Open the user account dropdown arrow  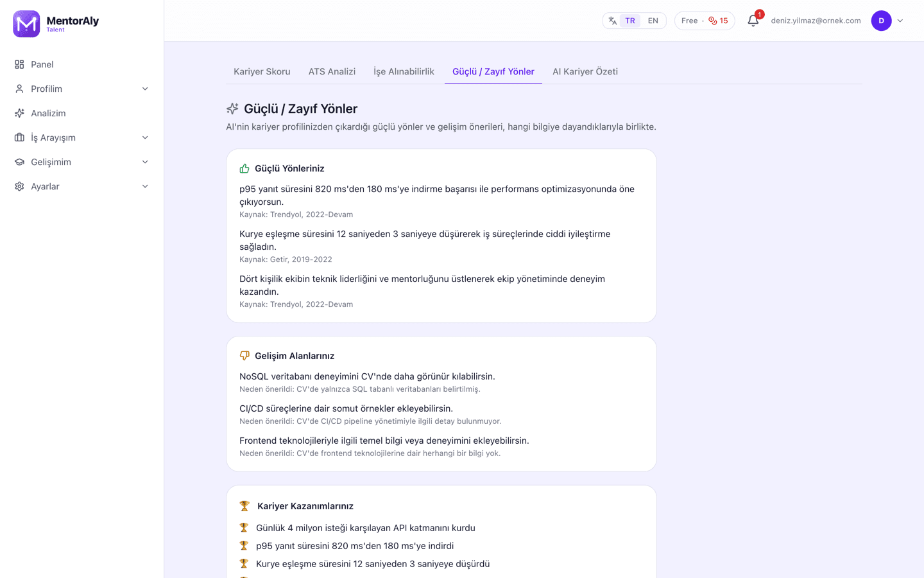pos(900,21)
